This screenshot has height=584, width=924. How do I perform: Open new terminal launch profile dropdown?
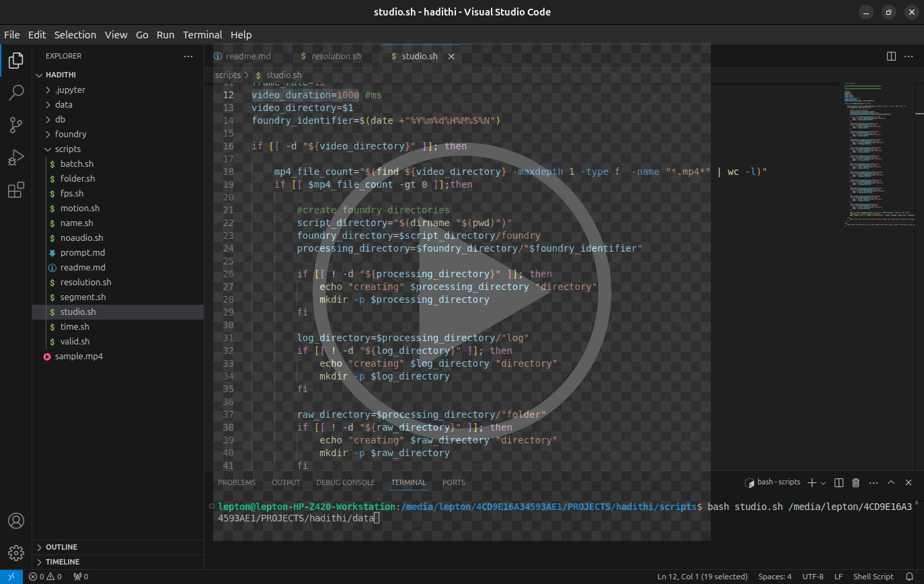pyautogui.click(x=823, y=483)
